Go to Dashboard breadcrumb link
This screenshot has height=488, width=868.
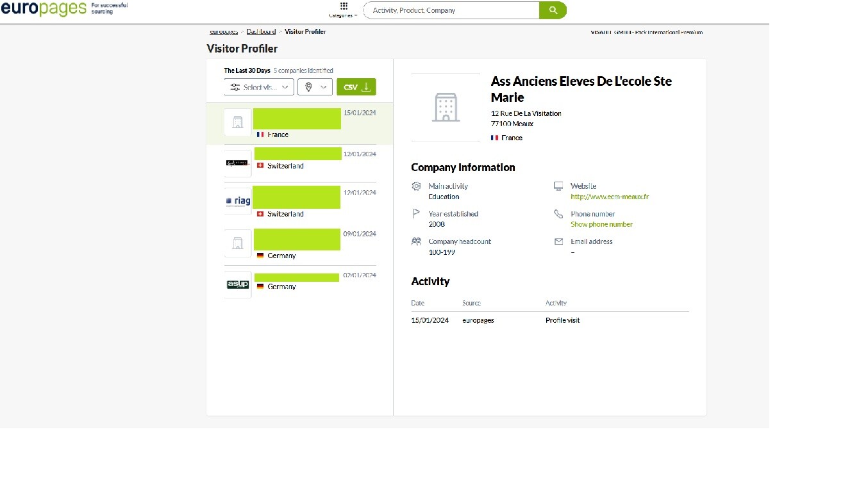pyautogui.click(x=261, y=31)
